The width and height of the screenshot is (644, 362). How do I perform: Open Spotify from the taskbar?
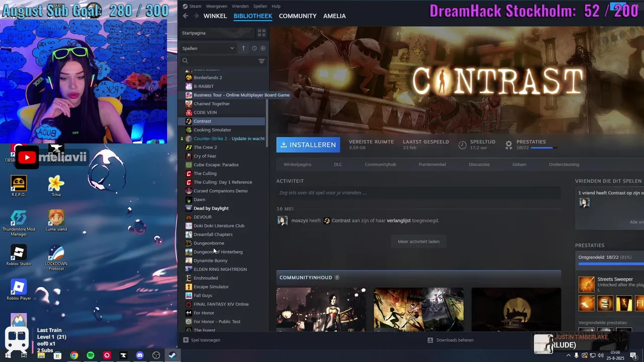(91, 355)
